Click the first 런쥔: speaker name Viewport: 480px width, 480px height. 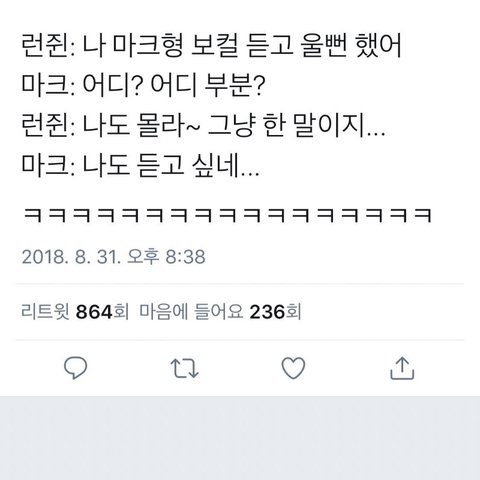pos(48,46)
